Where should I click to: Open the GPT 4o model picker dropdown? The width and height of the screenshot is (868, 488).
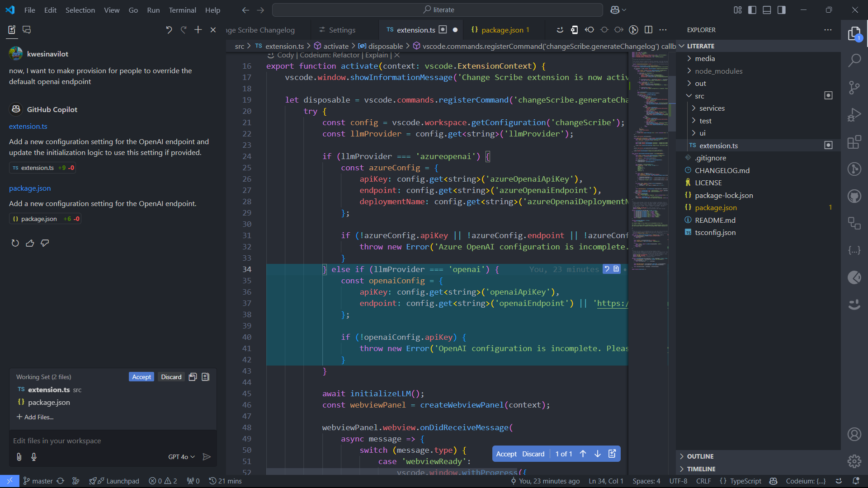coord(181,457)
